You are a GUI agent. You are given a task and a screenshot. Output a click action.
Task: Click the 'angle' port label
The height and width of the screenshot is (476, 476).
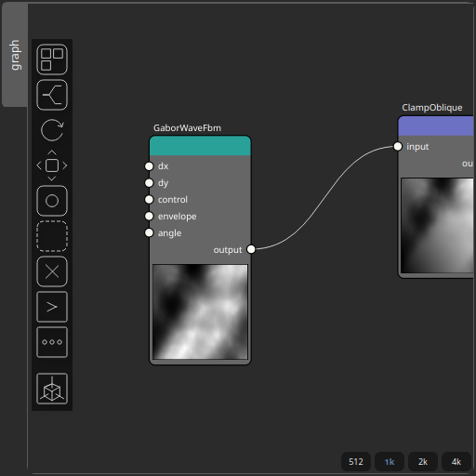tap(169, 233)
